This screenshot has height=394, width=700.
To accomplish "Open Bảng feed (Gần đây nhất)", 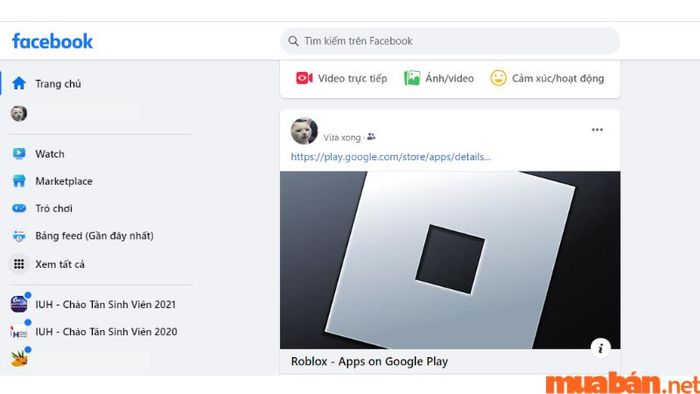I will coord(94,236).
